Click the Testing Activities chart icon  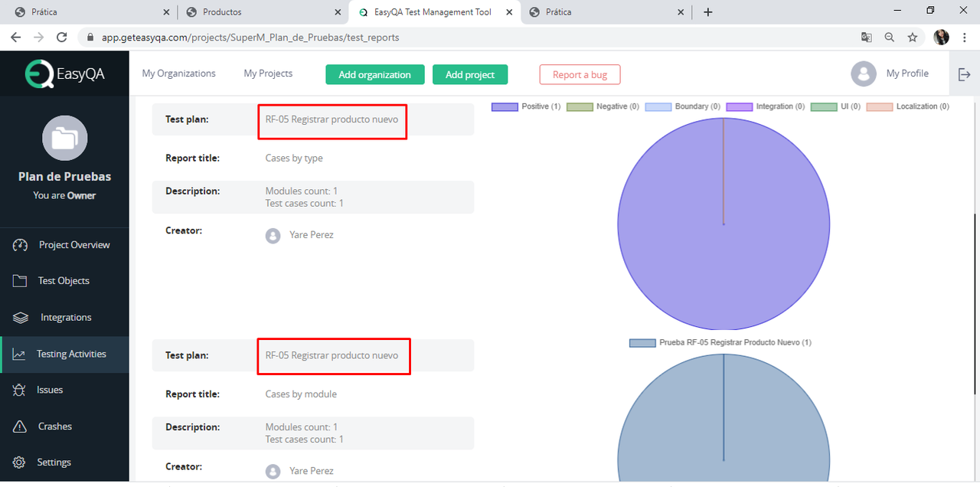click(19, 354)
